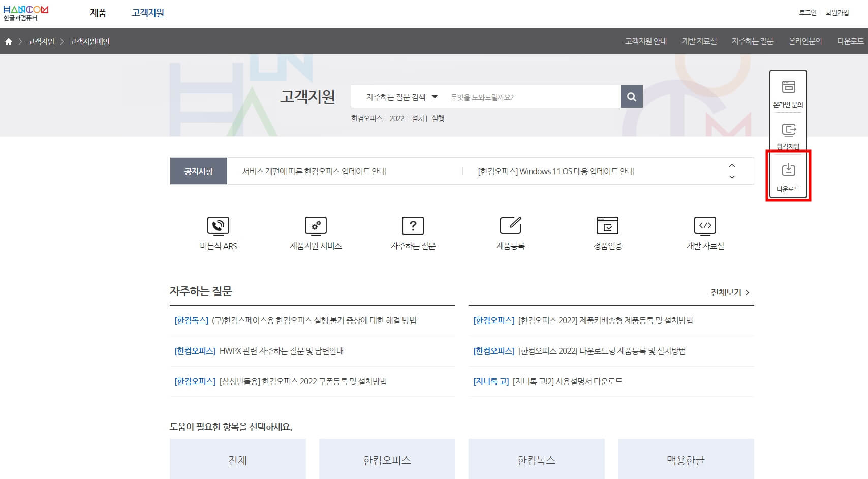Click 로그인 link
Image resolution: width=868 pixels, height=479 pixels.
[x=808, y=13]
